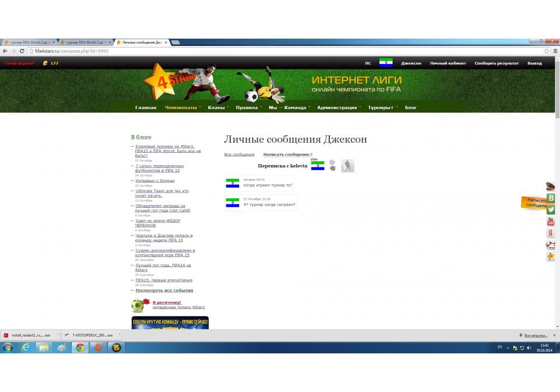Click the Yandex icon in the side panel
This screenshot has width=560, height=392.
tap(551, 234)
